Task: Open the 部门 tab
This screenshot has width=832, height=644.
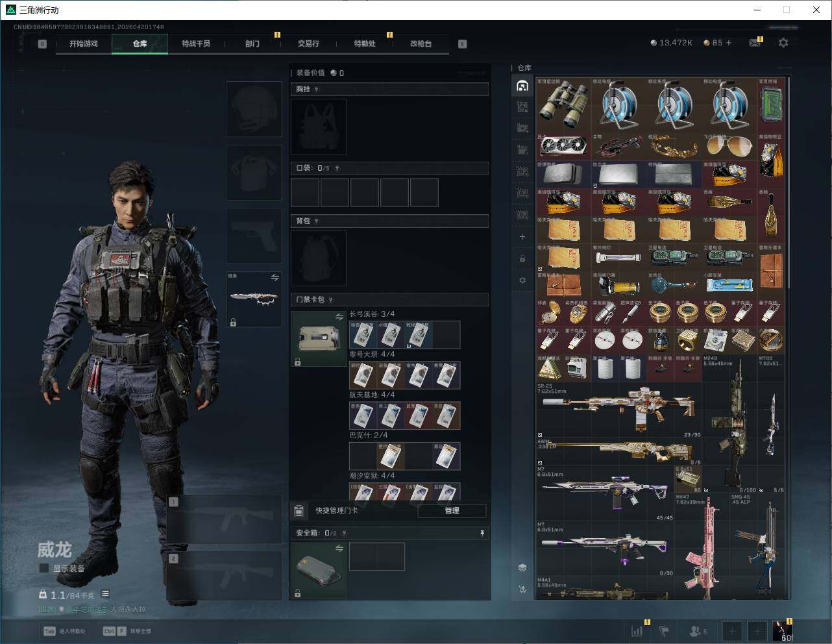Action: tap(252, 43)
